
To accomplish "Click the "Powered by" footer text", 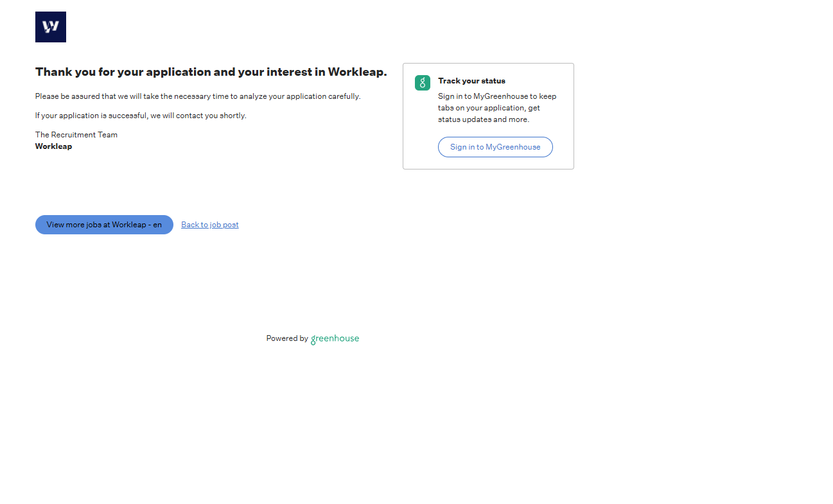I will 287,338.
